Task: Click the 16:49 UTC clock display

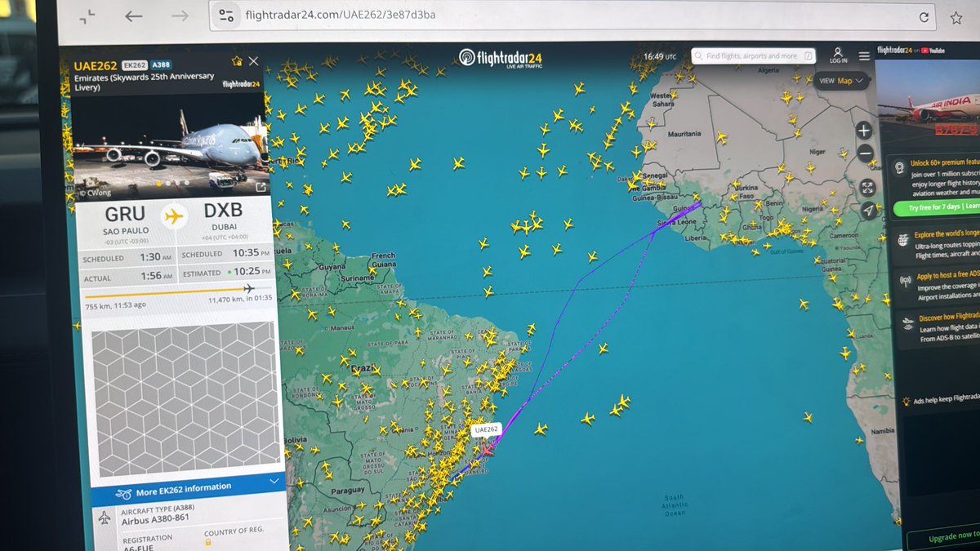Action: pos(660,56)
